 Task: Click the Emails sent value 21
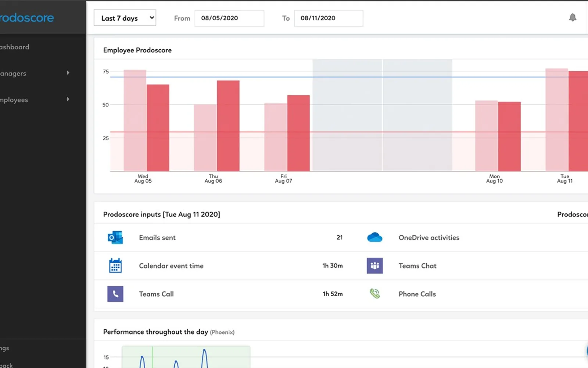click(x=340, y=238)
